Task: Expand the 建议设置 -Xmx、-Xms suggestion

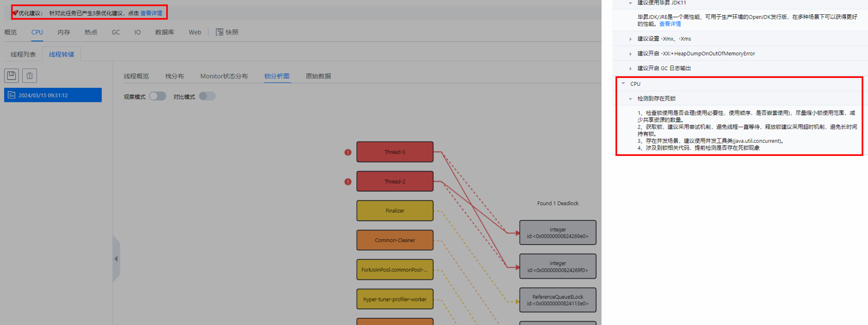Action: tap(631, 39)
